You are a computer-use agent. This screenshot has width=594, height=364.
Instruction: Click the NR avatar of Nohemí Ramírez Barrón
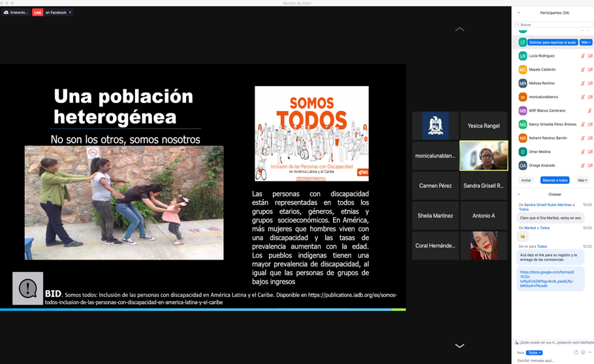click(x=522, y=138)
